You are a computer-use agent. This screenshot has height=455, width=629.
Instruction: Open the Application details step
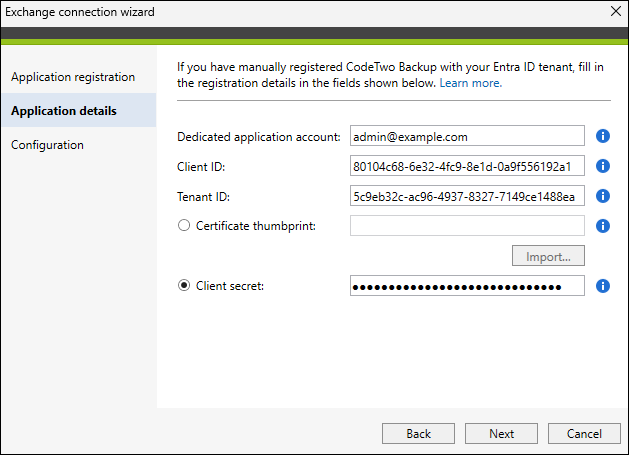pyautogui.click(x=79, y=110)
